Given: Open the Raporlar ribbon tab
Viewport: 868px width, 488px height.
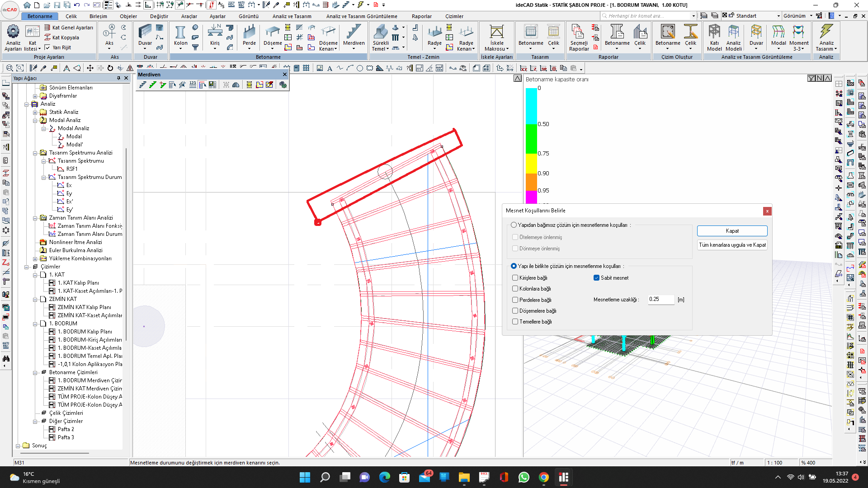Looking at the screenshot, I should coord(421,16).
